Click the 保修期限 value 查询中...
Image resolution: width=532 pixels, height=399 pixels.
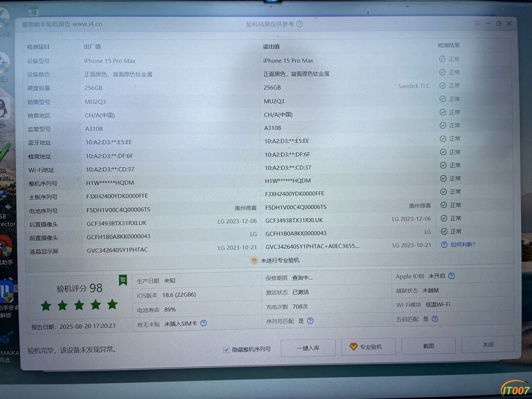click(302, 278)
